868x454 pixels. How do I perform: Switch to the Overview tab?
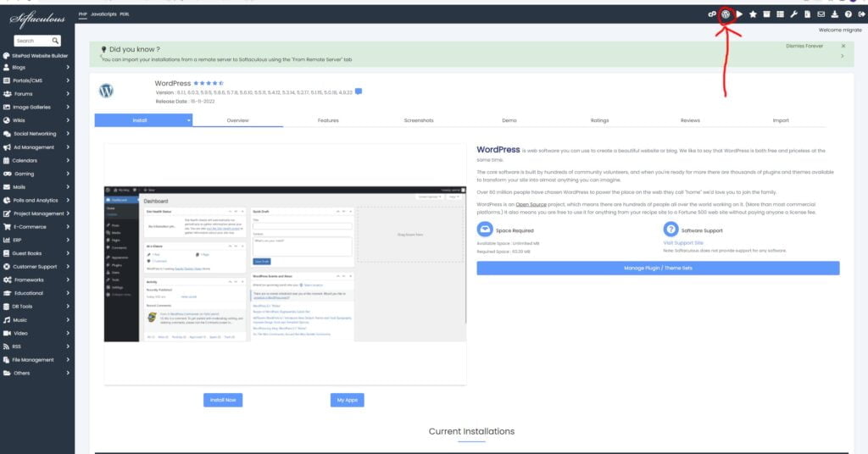coord(237,120)
